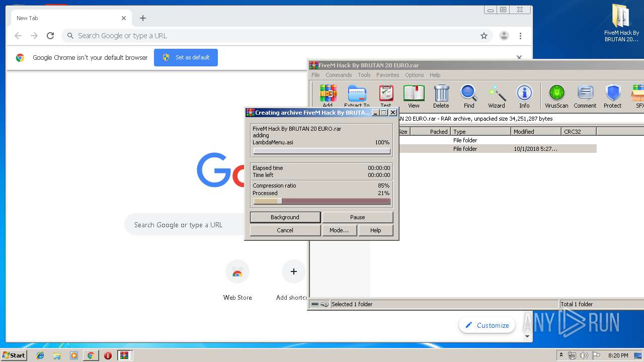
Task: Click Set as default button in Chrome
Action: pyautogui.click(x=186, y=57)
